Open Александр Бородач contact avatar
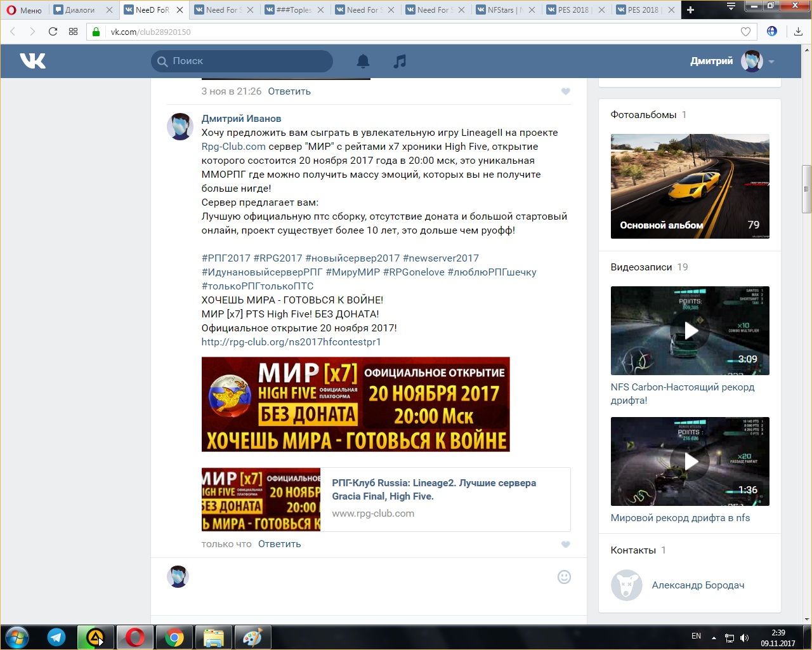 tap(627, 585)
